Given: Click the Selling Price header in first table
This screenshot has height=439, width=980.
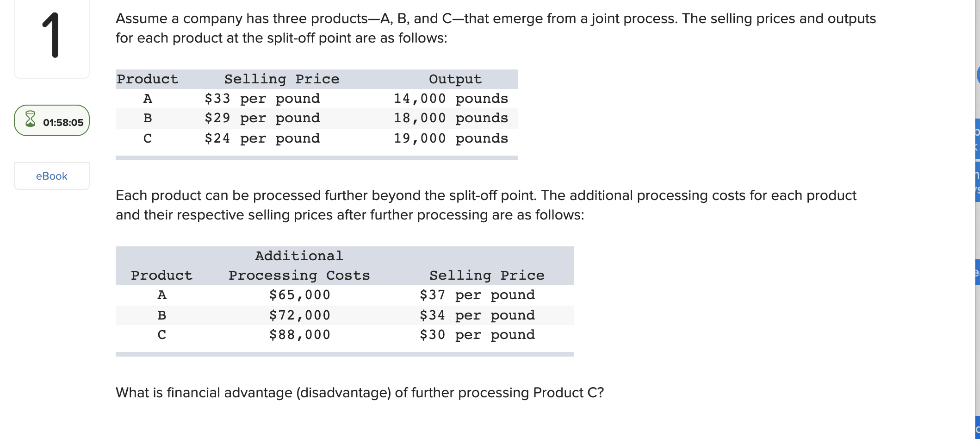Looking at the screenshot, I should pos(282,79).
